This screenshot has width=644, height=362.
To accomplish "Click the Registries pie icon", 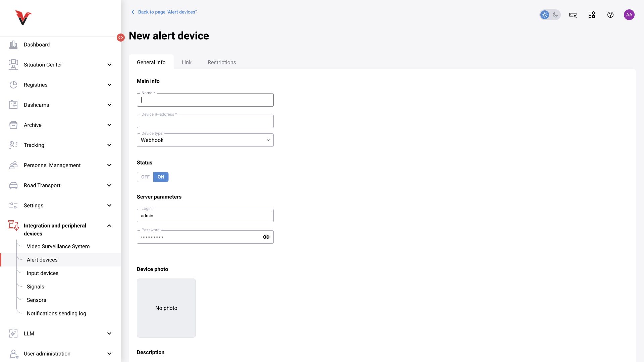I will click(x=13, y=85).
